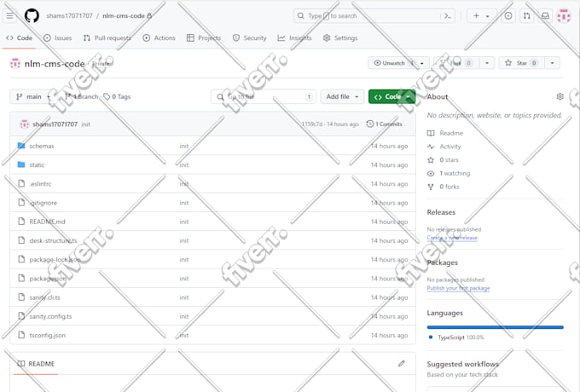Edit repository details gear icon
Viewport: 580px width, 392px height.
560,96
